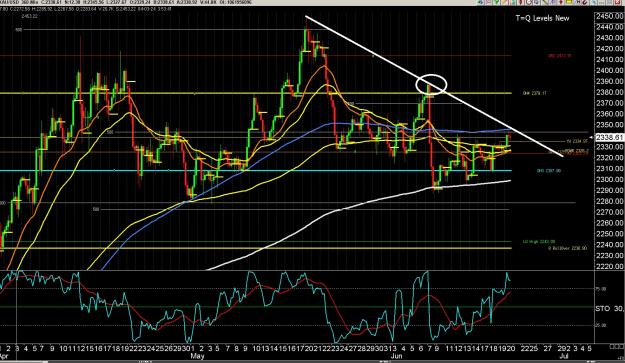Select the yellow QH horizontal level line

click(x=255, y=93)
